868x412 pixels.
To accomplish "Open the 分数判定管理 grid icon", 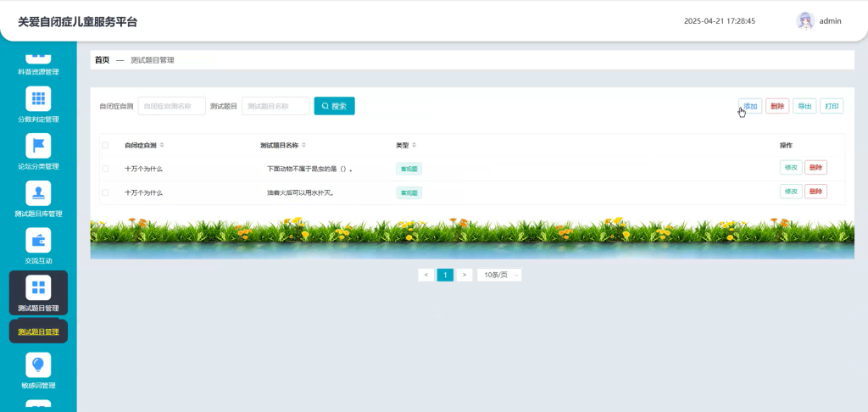I will pos(38,98).
